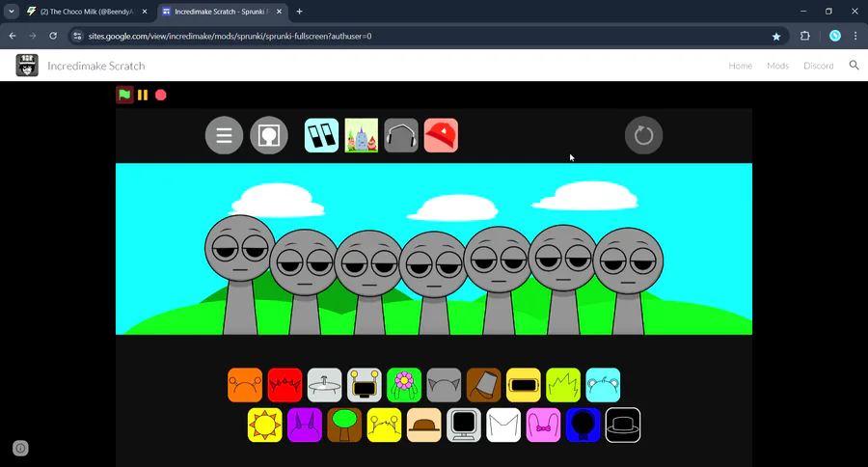
Task: Click the green flag start button
Action: point(124,95)
